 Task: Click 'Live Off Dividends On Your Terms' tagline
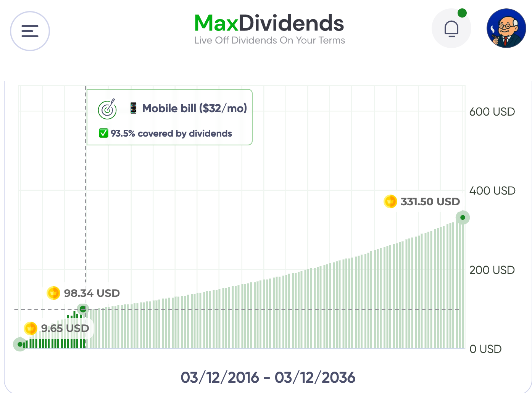pos(269,40)
